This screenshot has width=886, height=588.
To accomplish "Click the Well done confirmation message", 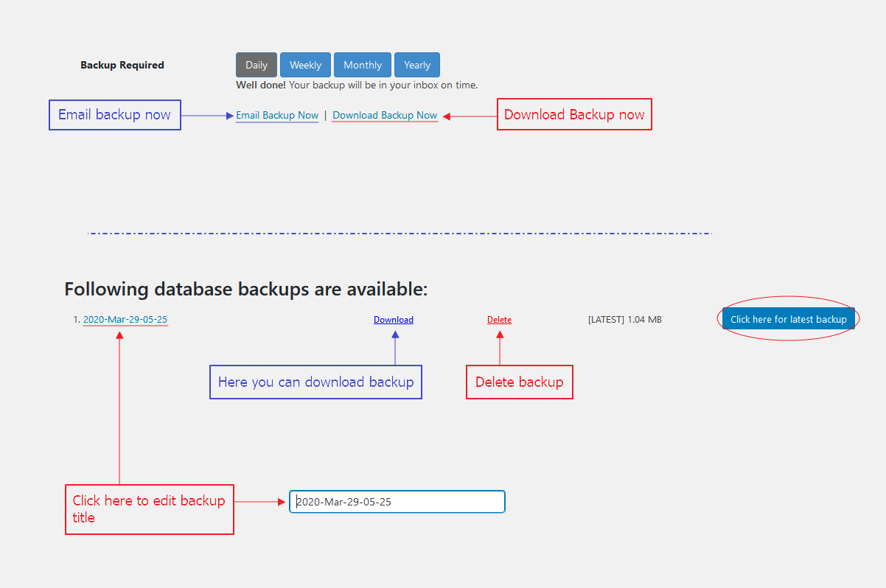I will click(x=357, y=85).
